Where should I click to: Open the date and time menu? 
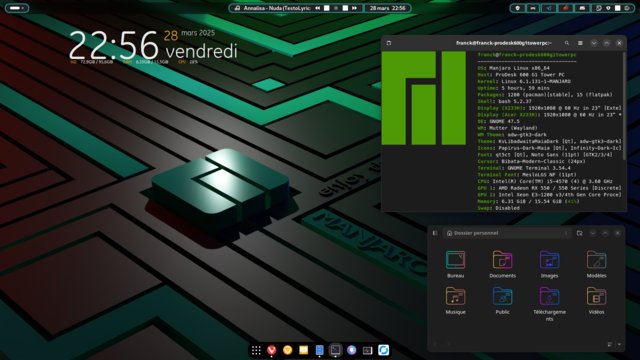click(387, 8)
